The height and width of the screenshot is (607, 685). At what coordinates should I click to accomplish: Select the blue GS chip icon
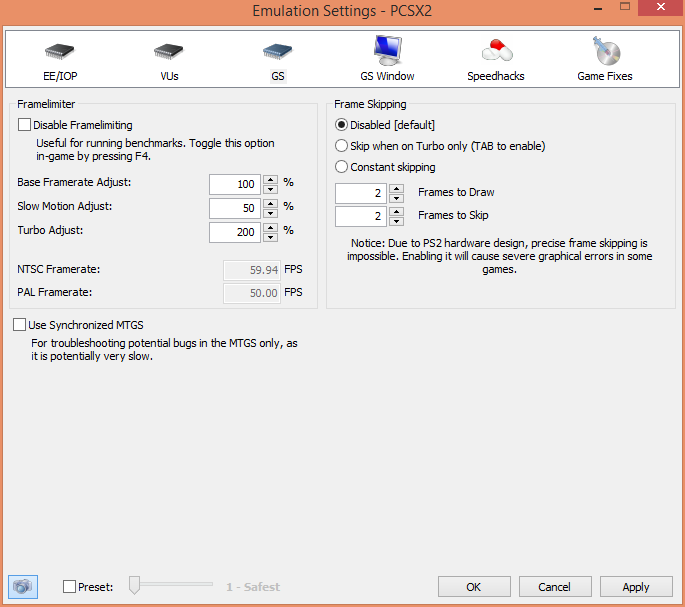point(277,52)
